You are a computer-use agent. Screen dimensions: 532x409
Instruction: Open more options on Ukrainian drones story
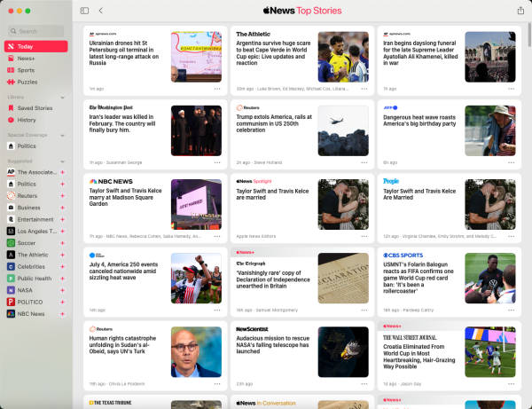click(x=217, y=89)
